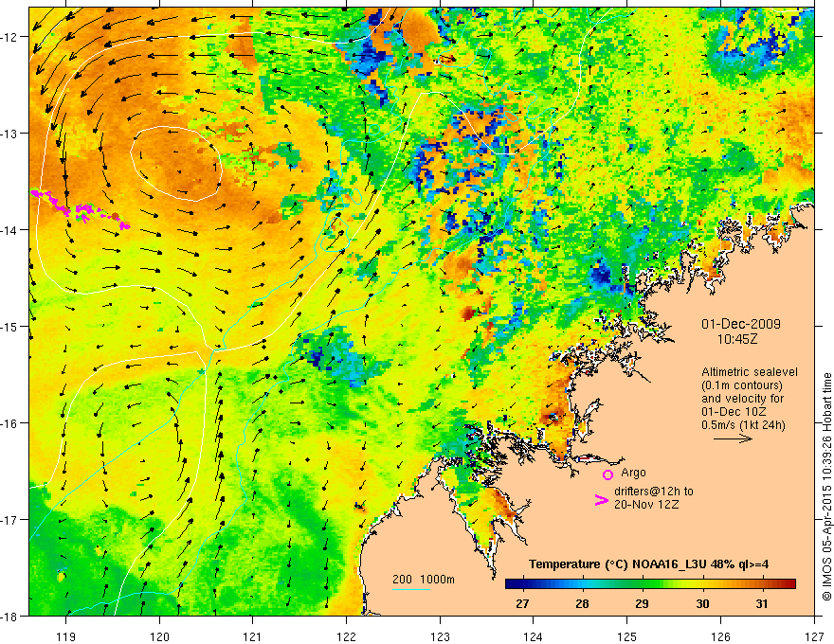Click the 200 1000m depth label

click(424, 580)
